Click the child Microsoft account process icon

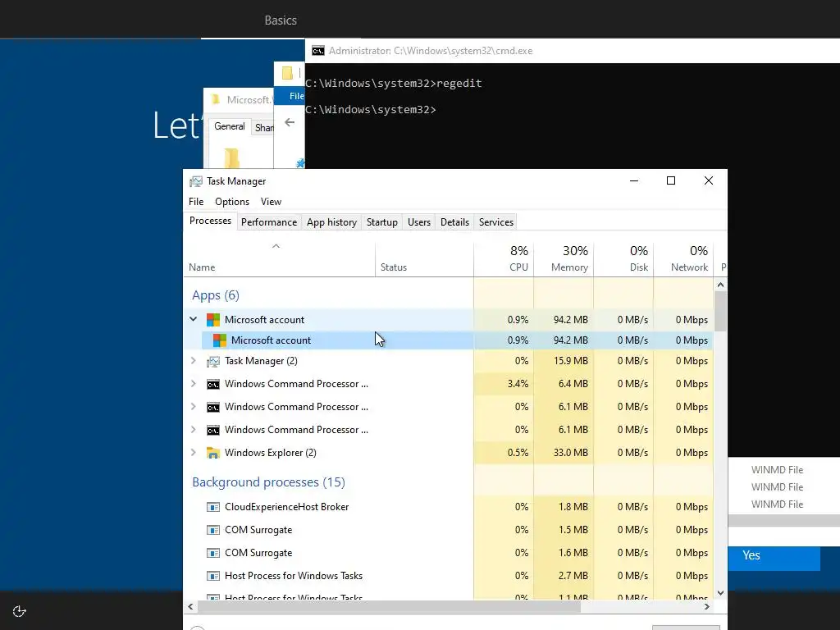click(220, 340)
